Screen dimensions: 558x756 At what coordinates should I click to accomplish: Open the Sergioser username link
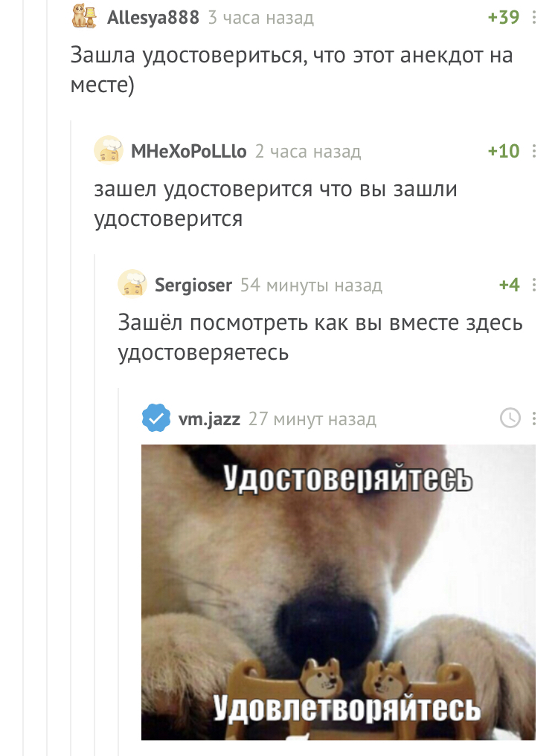[x=193, y=285]
